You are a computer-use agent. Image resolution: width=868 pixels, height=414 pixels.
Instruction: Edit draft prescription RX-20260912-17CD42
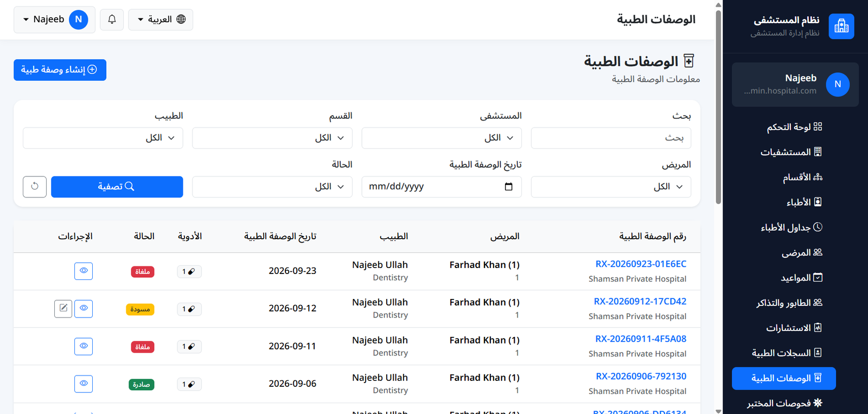63,309
